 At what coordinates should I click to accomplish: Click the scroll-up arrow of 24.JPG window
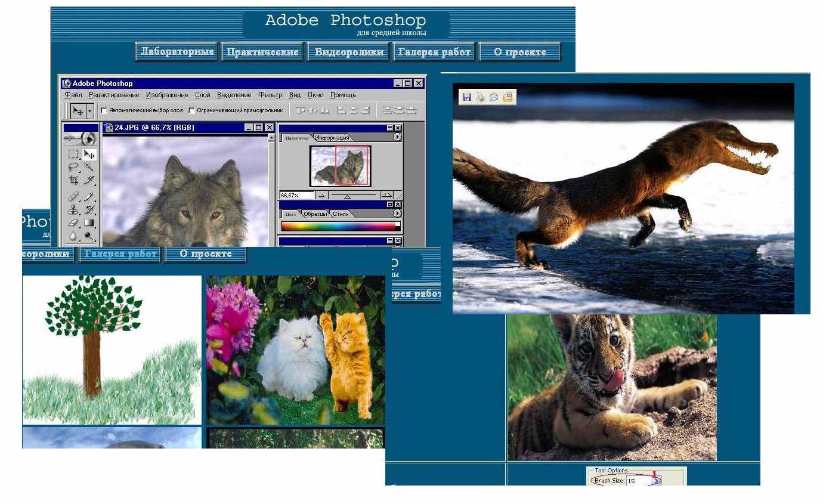tap(271, 138)
